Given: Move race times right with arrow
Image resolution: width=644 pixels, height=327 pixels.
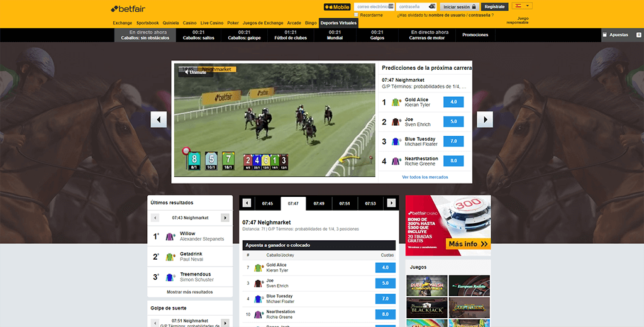Looking at the screenshot, I should coord(391,203).
